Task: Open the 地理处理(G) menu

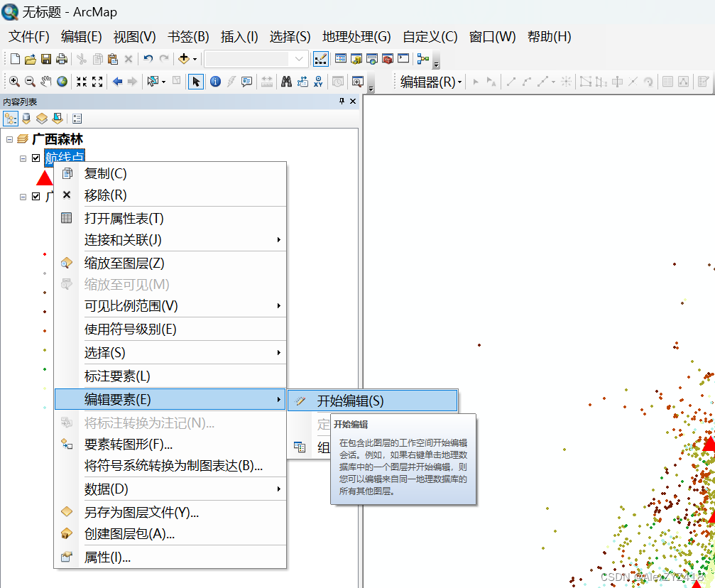Action: 356,37
